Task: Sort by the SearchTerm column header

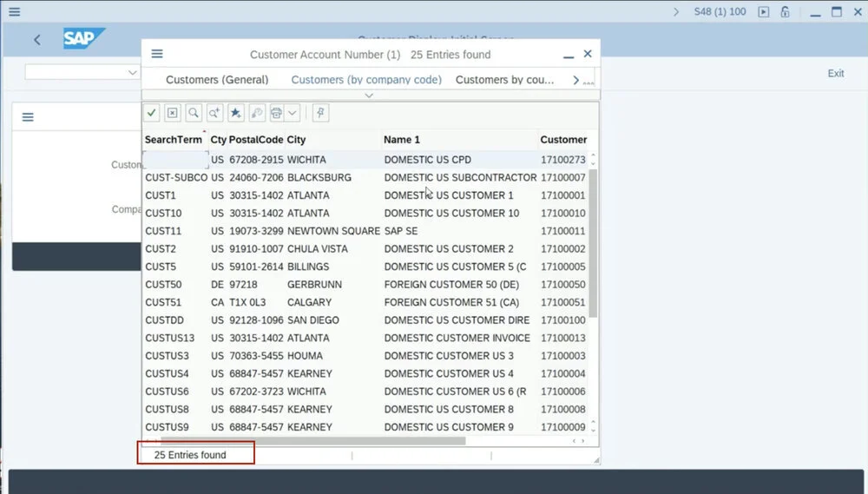Action: coord(174,140)
